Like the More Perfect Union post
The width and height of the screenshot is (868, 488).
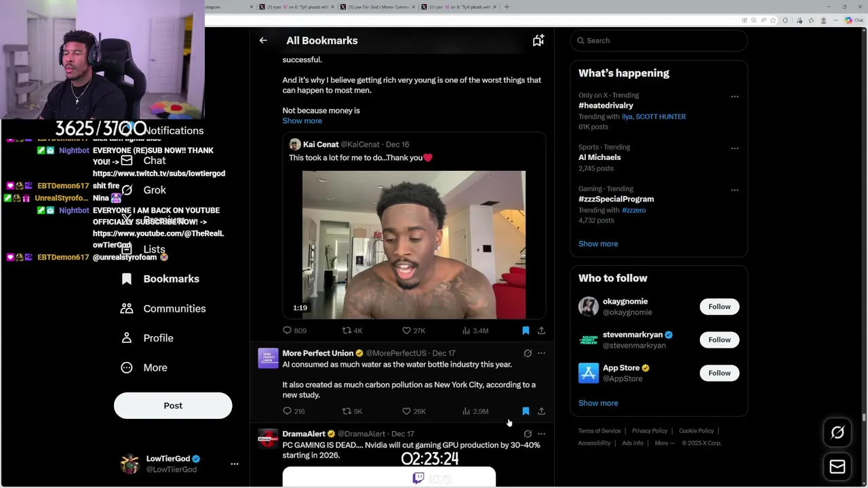413,411
